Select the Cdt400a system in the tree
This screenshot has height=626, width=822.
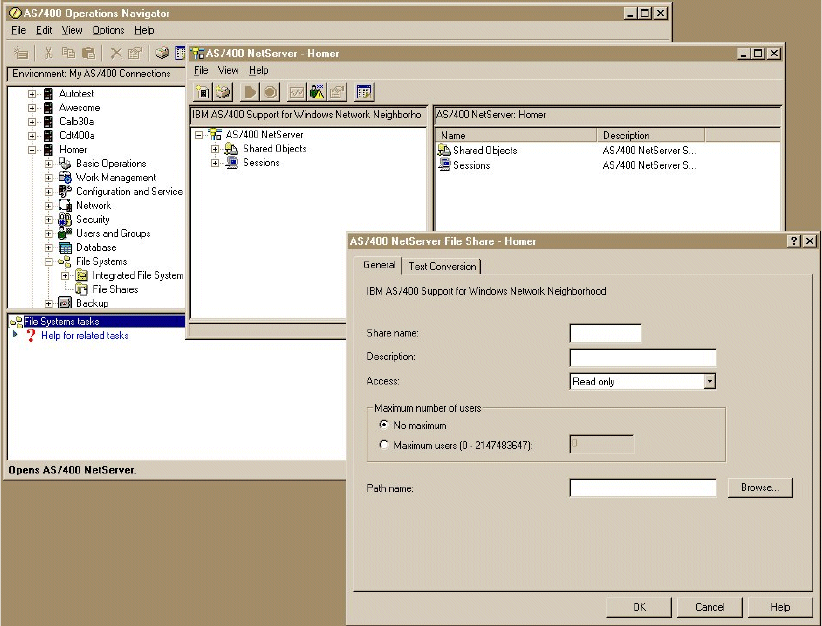tap(77, 136)
